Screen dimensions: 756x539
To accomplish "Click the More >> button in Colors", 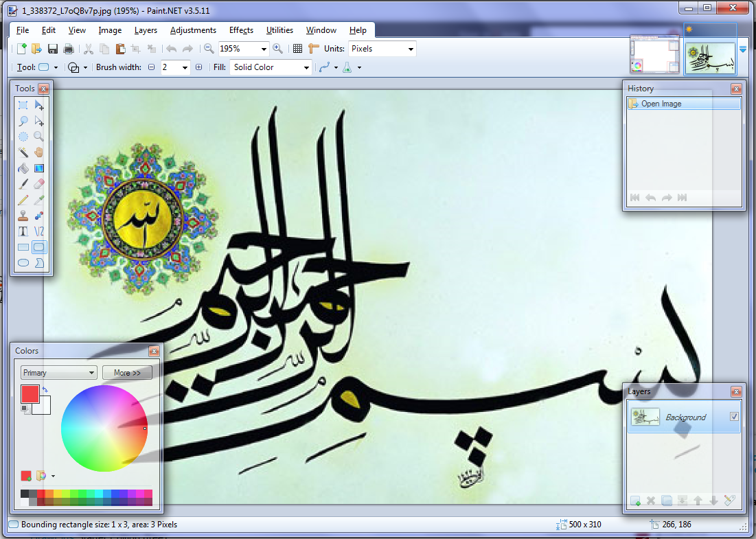I will 127,373.
